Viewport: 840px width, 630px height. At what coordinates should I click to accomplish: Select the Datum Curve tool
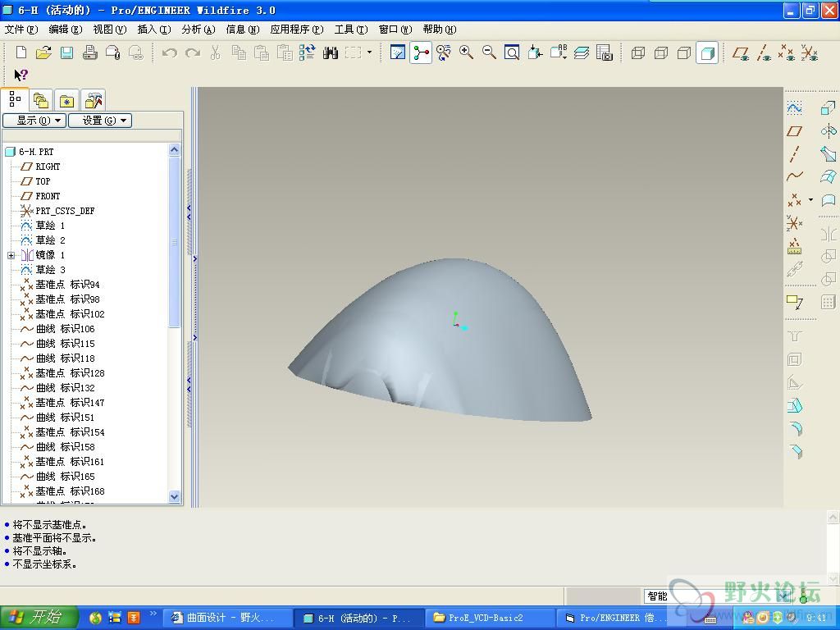click(x=794, y=176)
